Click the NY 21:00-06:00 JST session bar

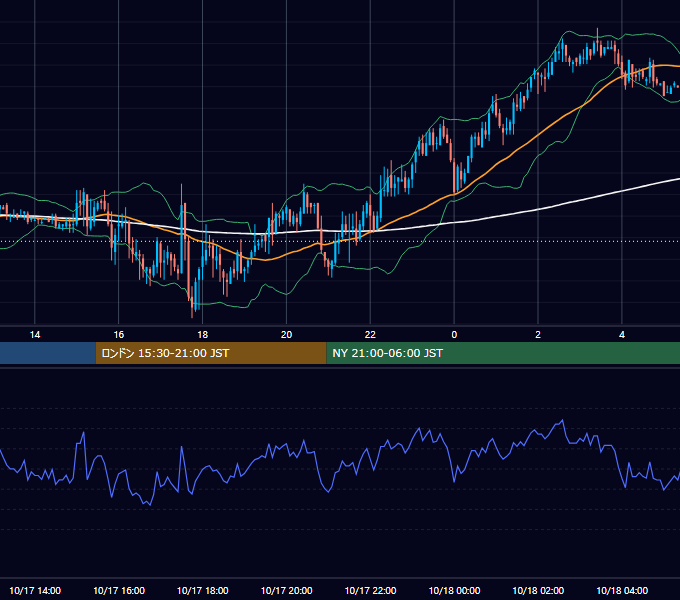503,353
